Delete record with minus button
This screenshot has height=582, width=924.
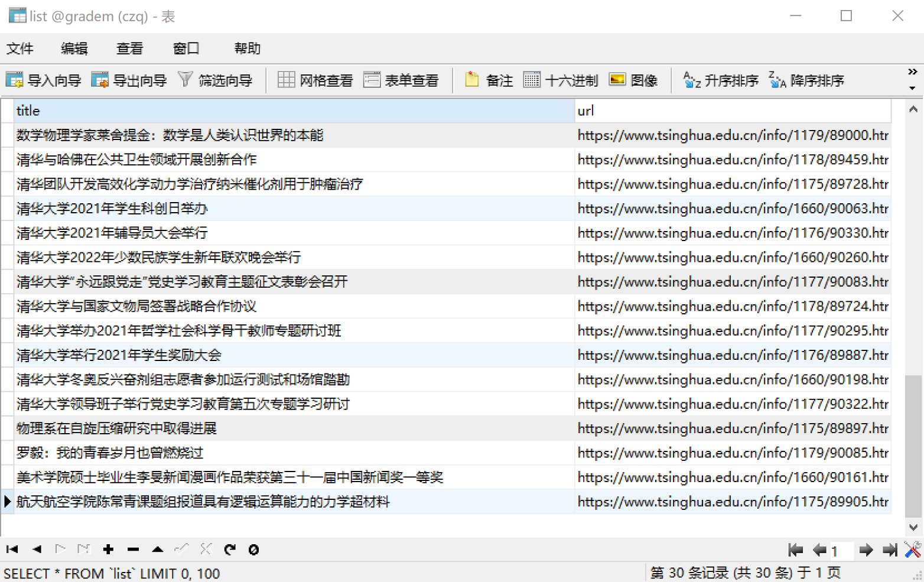click(x=133, y=550)
